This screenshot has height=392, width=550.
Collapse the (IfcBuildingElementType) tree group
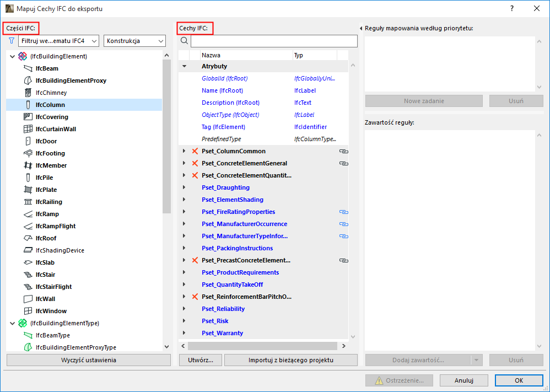pyautogui.click(x=12, y=323)
